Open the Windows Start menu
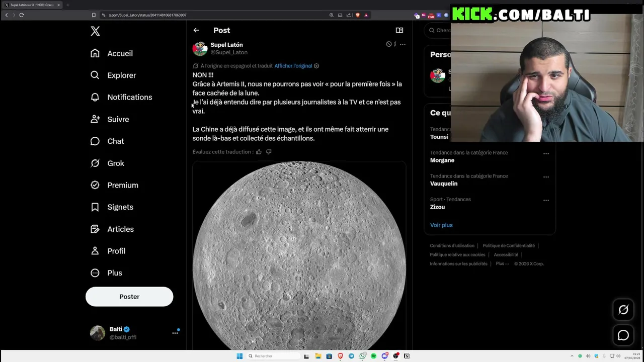Screen dimensions: 644x362 point(239,356)
